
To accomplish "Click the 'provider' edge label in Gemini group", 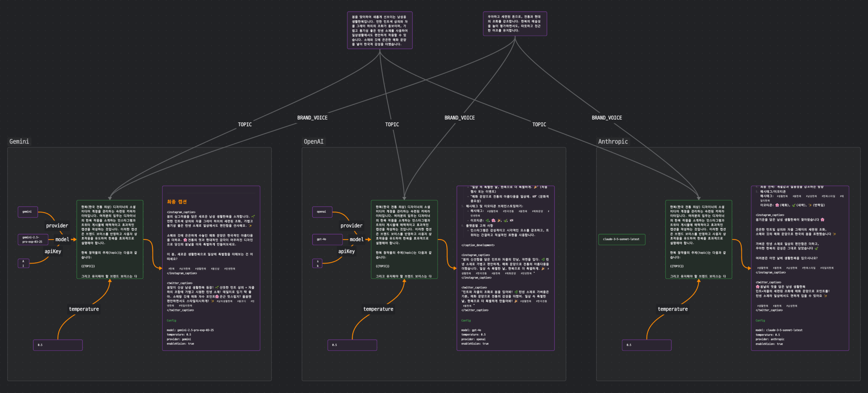I will coord(57,226).
